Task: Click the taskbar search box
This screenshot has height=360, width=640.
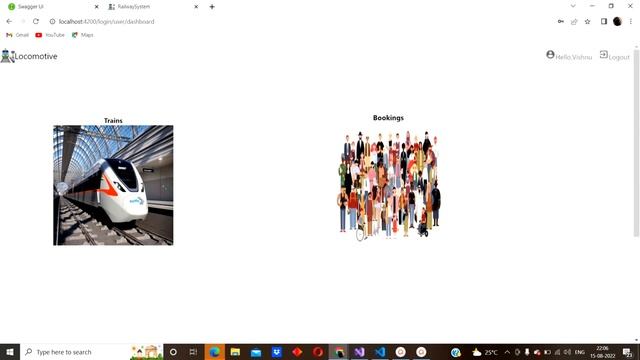Action: click(91, 352)
